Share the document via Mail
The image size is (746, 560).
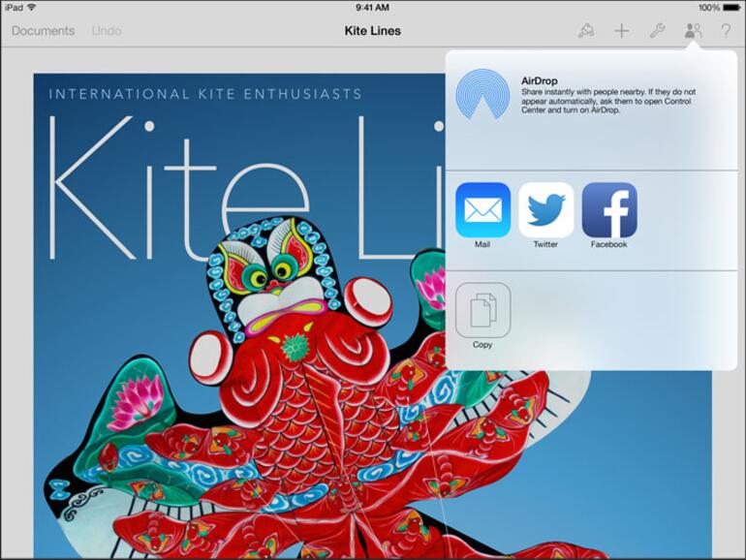pos(482,210)
